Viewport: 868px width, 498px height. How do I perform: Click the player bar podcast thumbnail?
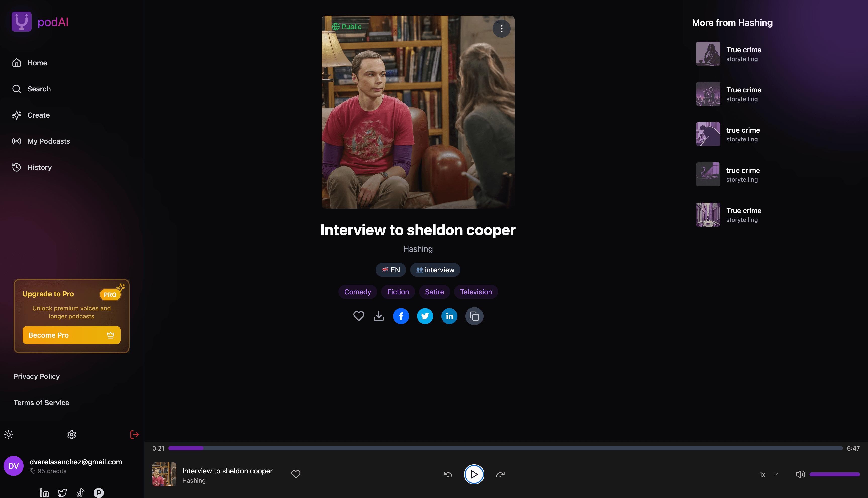(164, 474)
